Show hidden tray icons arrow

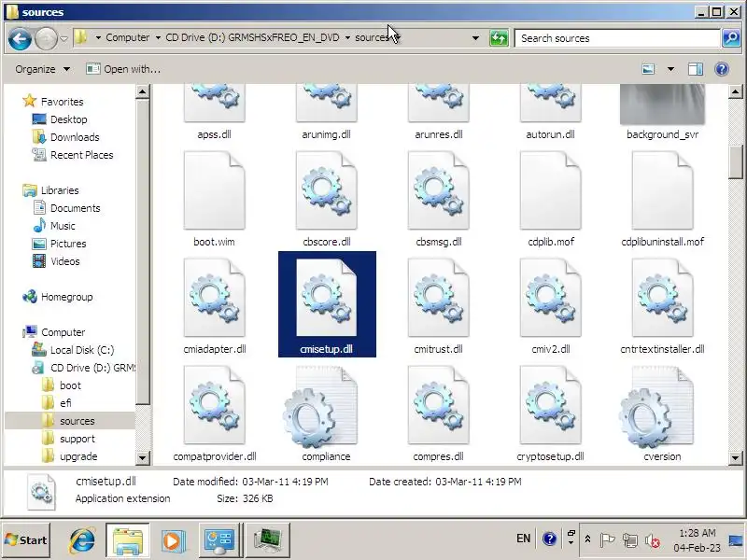587,539
